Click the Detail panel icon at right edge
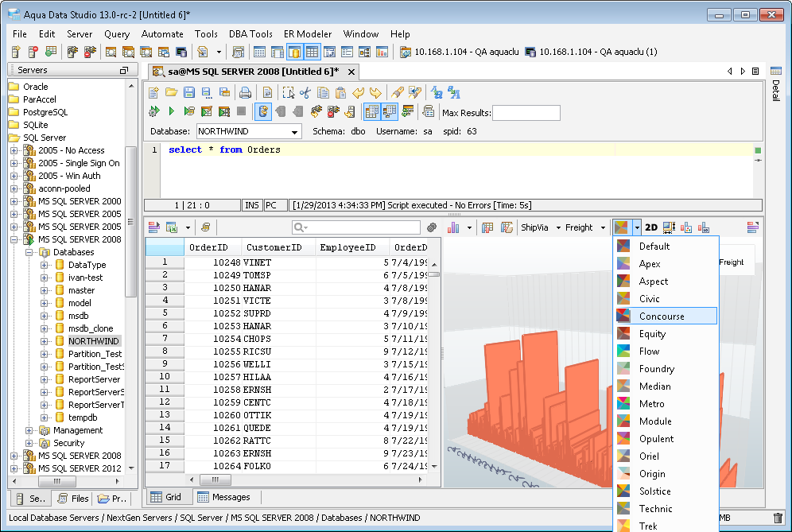This screenshot has height=532, width=792. [x=776, y=71]
